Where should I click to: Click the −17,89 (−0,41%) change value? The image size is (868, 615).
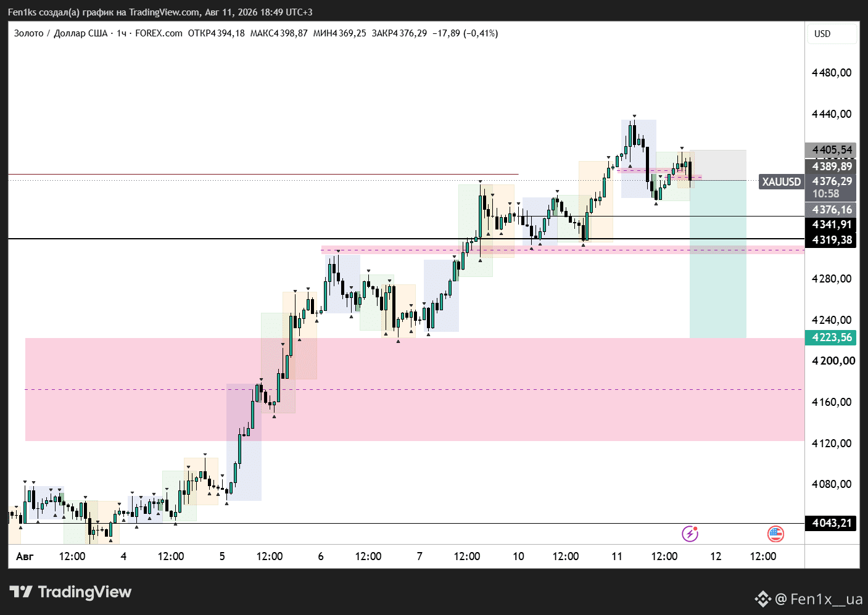click(x=465, y=33)
